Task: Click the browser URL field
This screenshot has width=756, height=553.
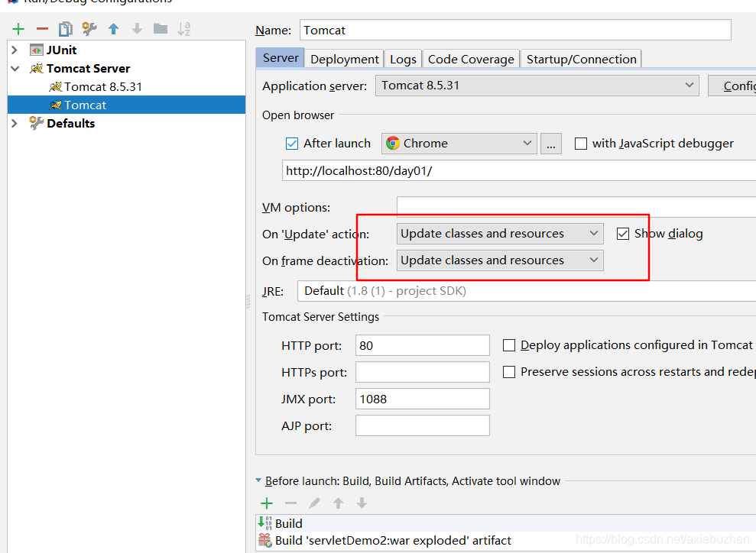Action: click(x=519, y=171)
